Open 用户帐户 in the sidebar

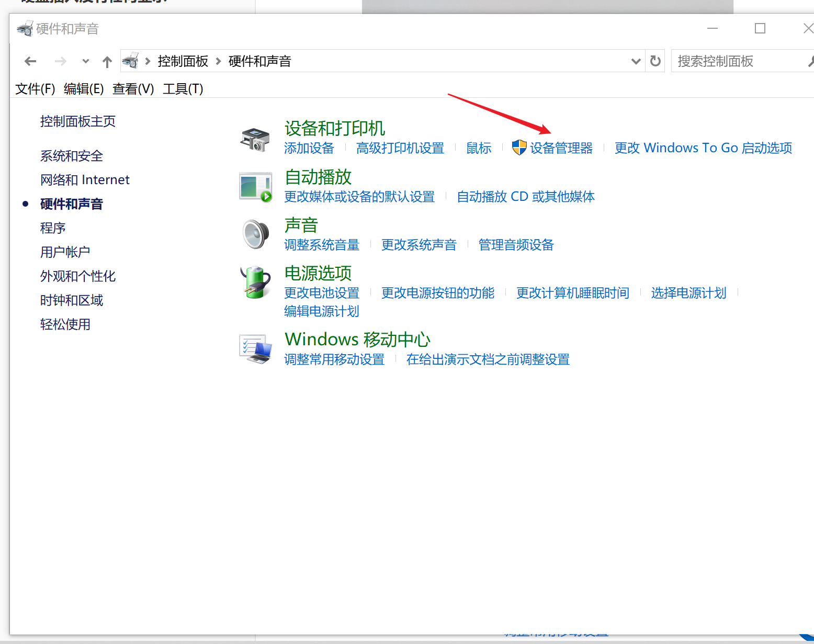click(65, 252)
